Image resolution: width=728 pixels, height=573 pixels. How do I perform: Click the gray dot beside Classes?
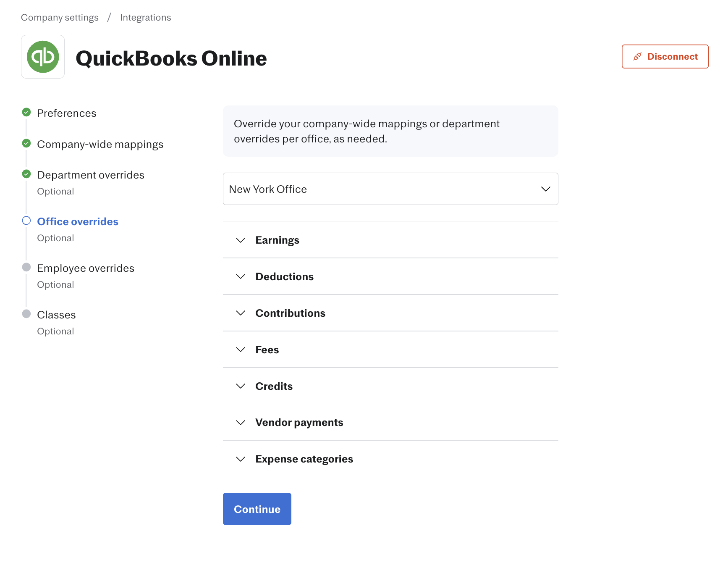coord(26,314)
